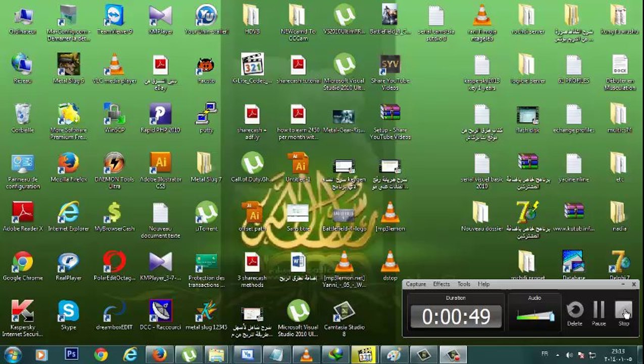Select the TeamViewer9 desktop shortcut
644x364 pixels.
tap(115, 20)
